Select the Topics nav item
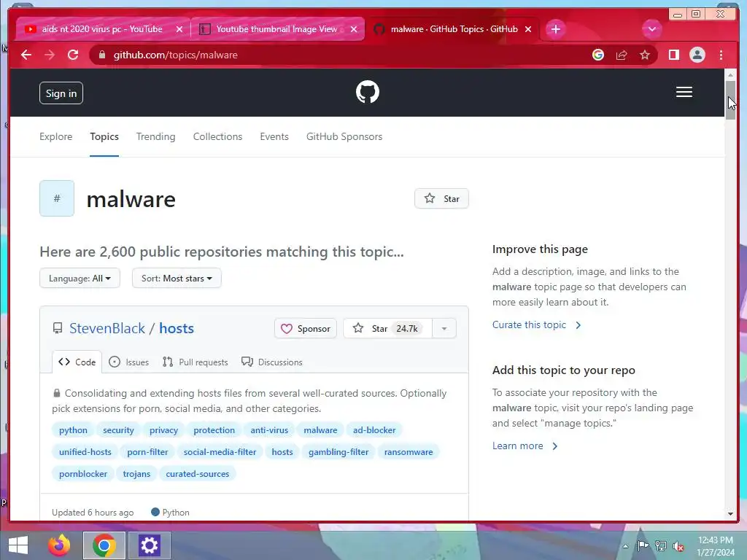 point(104,136)
